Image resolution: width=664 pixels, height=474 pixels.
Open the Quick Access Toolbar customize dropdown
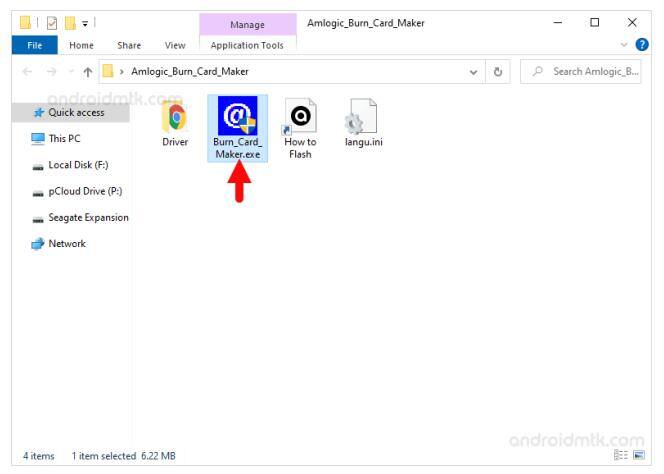tap(86, 22)
